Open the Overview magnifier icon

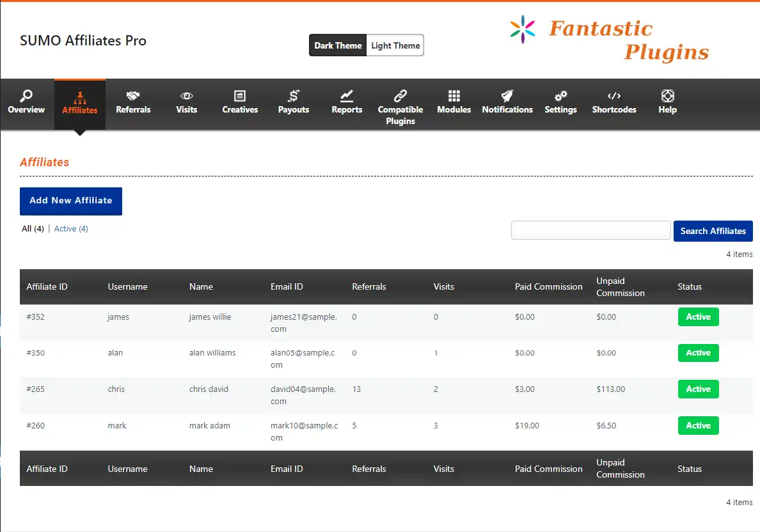[26, 96]
